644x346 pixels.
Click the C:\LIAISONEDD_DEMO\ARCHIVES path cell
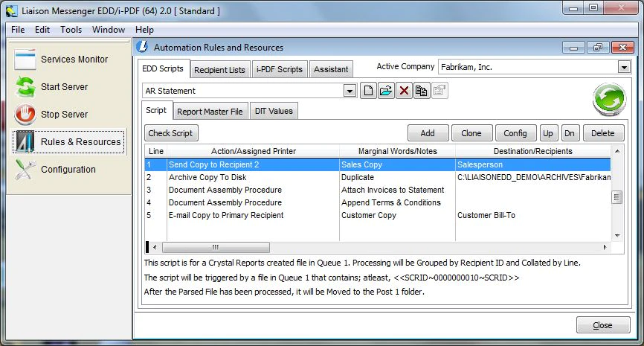tap(533, 178)
